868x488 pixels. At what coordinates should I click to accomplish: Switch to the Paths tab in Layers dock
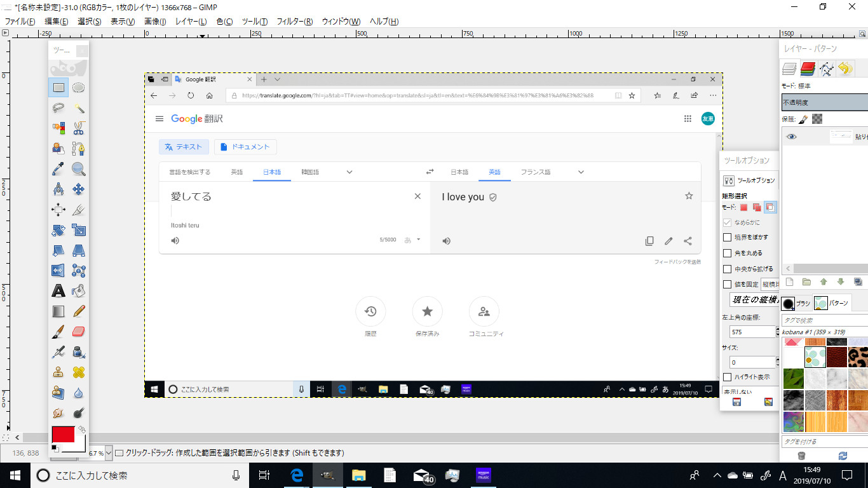(826, 68)
